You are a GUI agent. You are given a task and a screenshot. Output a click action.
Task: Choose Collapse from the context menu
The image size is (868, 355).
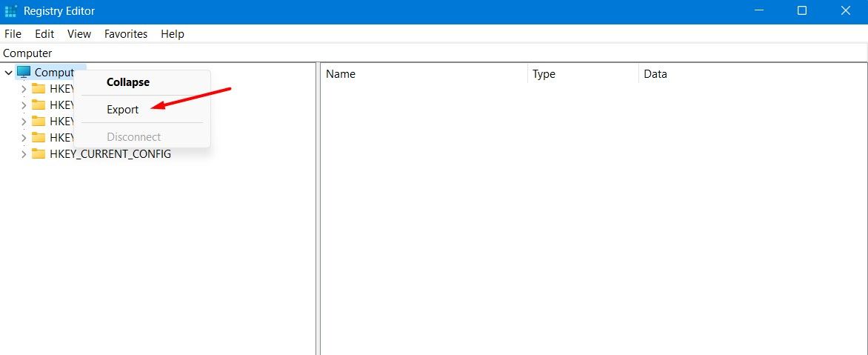(x=128, y=82)
